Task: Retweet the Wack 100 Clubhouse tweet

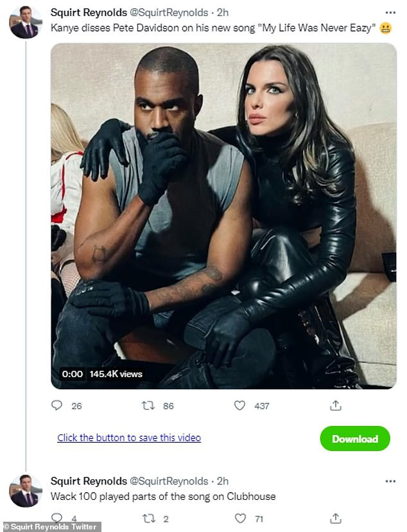Action: click(x=148, y=518)
